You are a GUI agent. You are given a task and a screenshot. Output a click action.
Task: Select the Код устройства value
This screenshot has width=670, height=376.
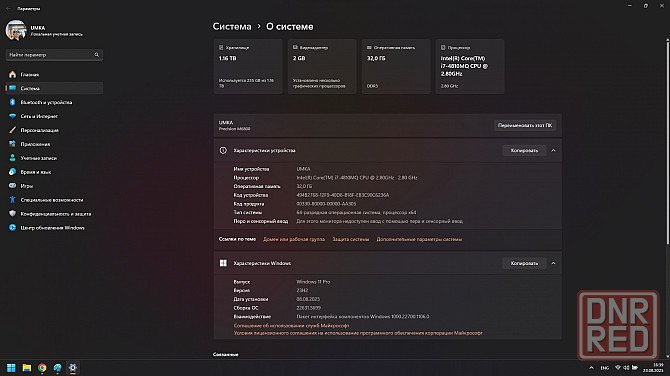click(343, 195)
